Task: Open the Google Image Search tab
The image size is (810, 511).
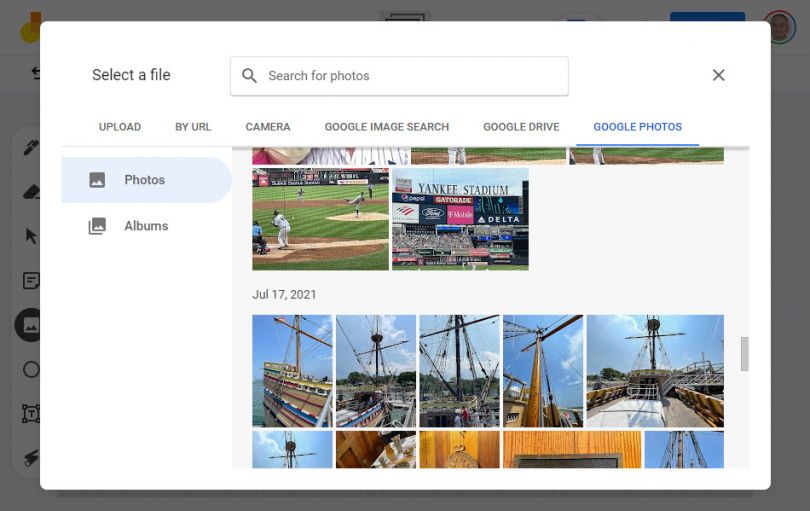Action: pyautogui.click(x=387, y=127)
